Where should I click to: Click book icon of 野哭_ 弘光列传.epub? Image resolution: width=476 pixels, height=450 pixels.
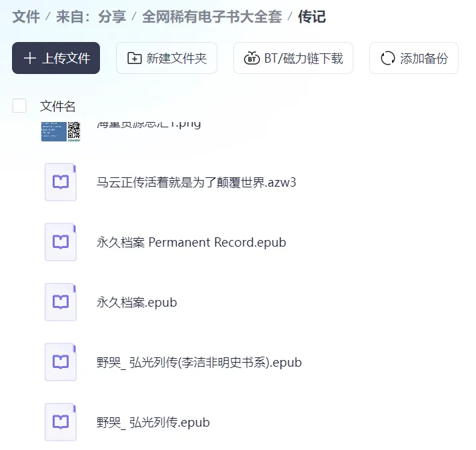click(x=61, y=422)
